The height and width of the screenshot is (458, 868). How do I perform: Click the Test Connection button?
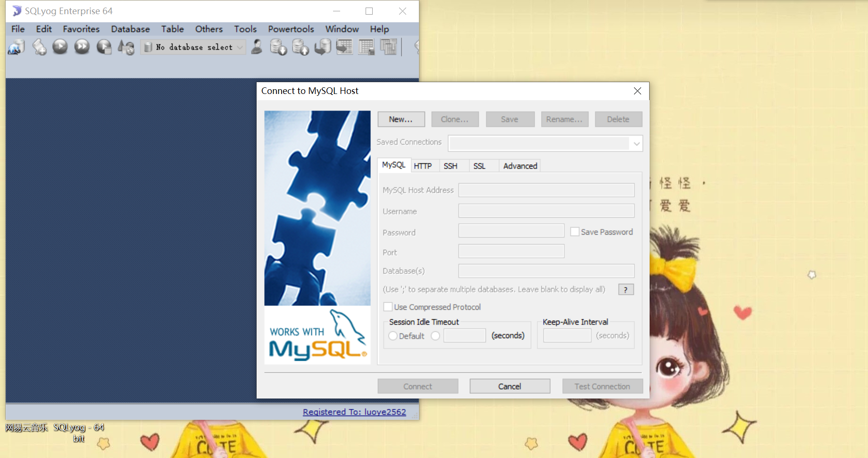[x=602, y=386]
